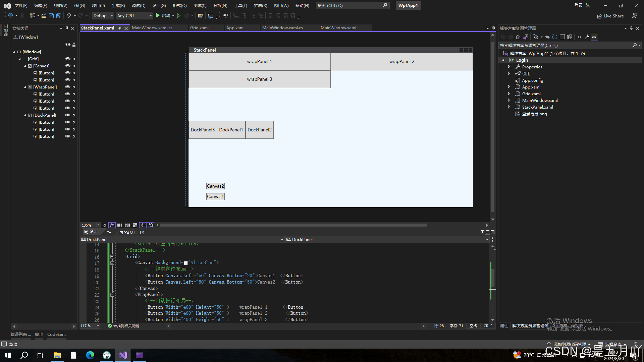644x362 pixels.
Task: Click the designer horizontal scrollbar
Action: pos(293,225)
